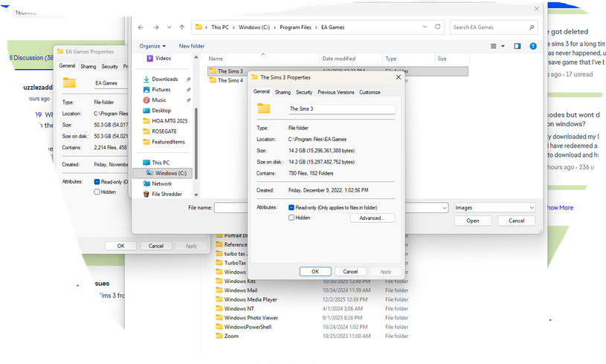
Task: Select Videos in the navigation pane
Action: 163,58
